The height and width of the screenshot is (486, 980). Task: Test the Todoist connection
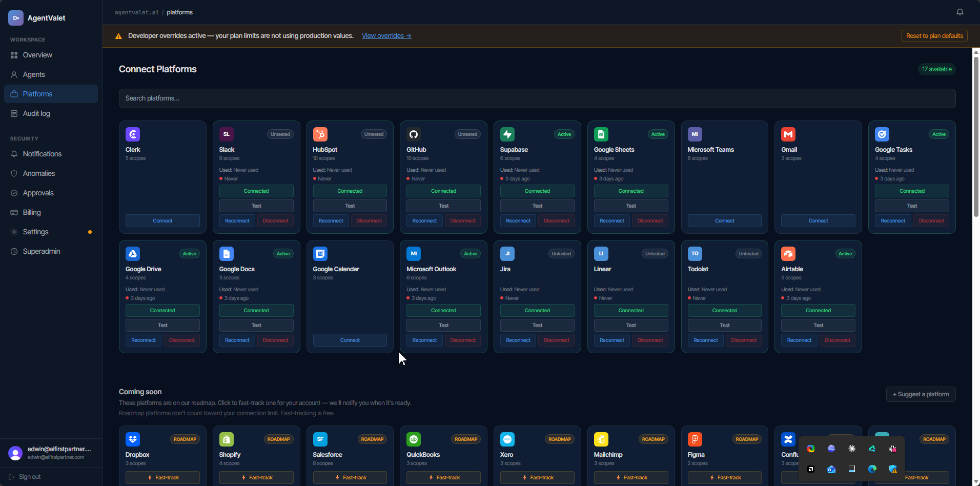click(x=725, y=326)
